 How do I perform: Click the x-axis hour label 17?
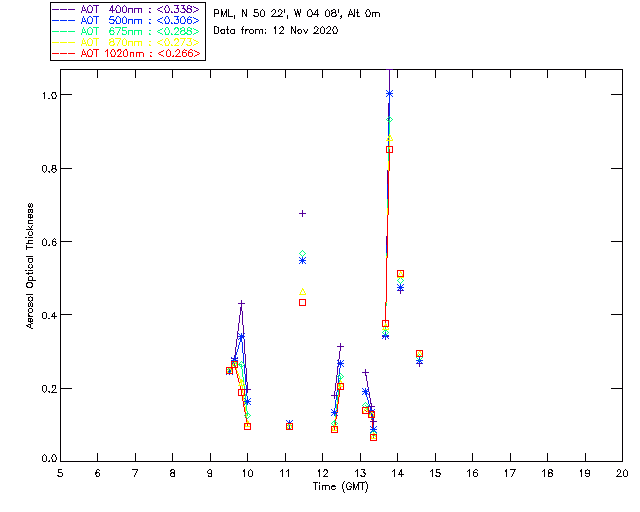point(510,473)
